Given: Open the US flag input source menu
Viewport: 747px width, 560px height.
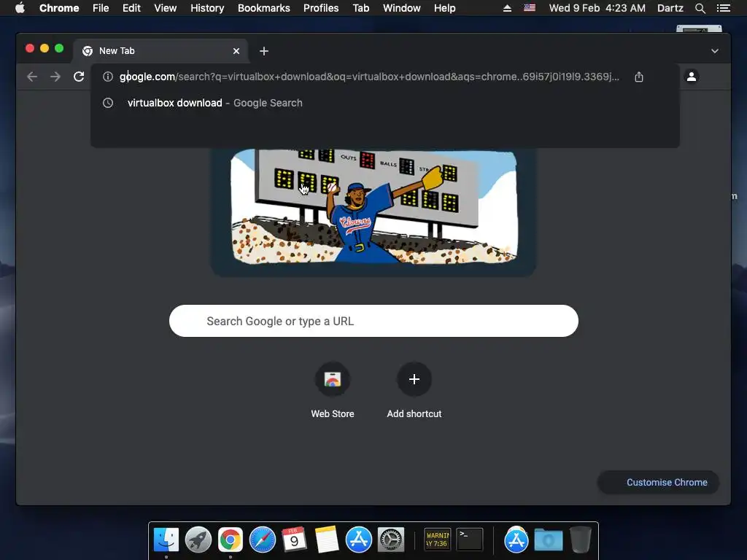Looking at the screenshot, I should pyautogui.click(x=530, y=8).
